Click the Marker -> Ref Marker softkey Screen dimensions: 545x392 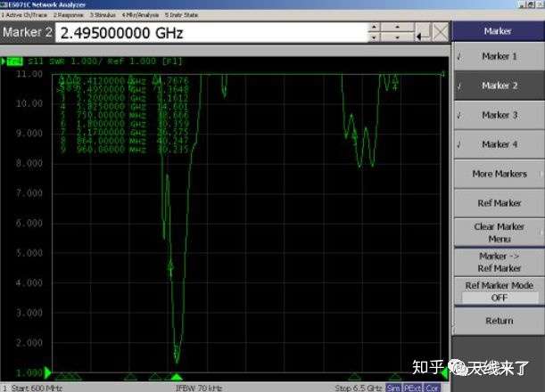[500, 262]
